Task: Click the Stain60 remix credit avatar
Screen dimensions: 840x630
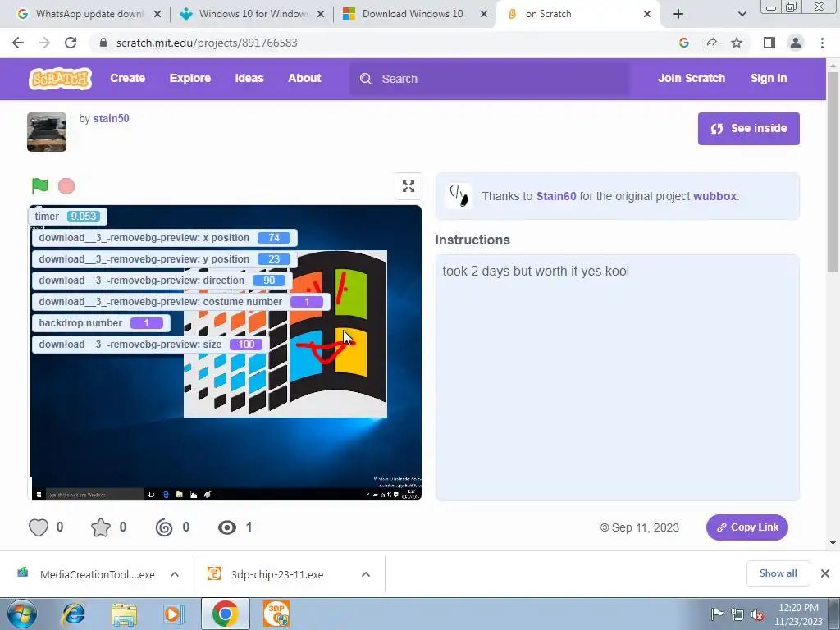Action: [x=459, y=195]
